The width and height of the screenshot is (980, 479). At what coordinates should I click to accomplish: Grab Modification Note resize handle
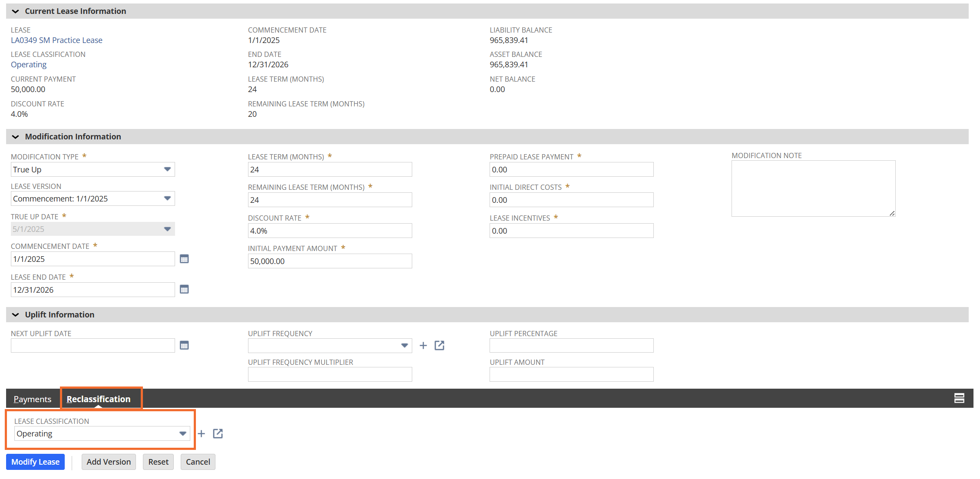pos(892,213)
